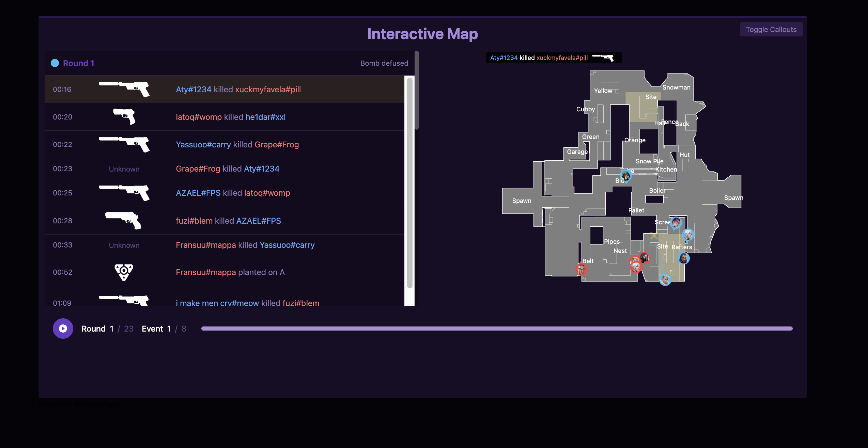Select event 'Fransuu#mappa killed Yassuoo#carry'
Screen dimensions: 868x448
[x=224, y=245]
